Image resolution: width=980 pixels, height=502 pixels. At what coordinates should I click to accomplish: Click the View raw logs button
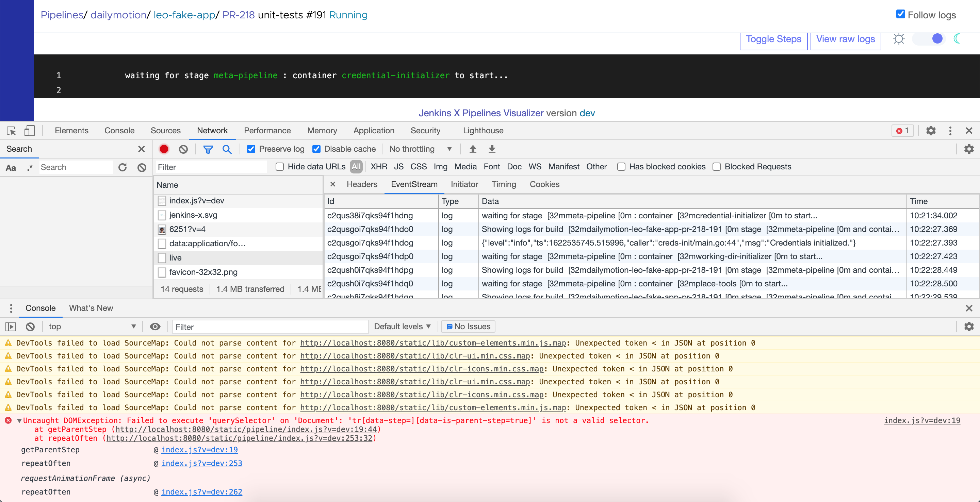(845, 39)
